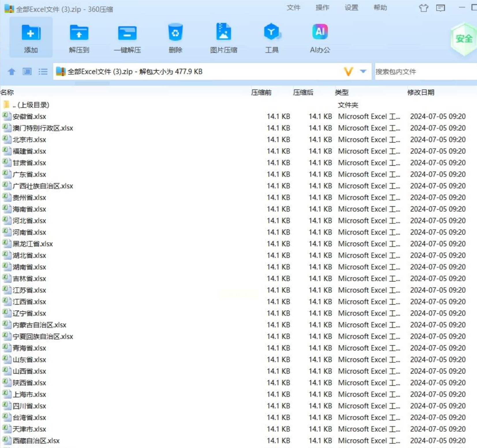Open the File (文件) menu
The image size is (477, 448).
(x=293, y=8)
